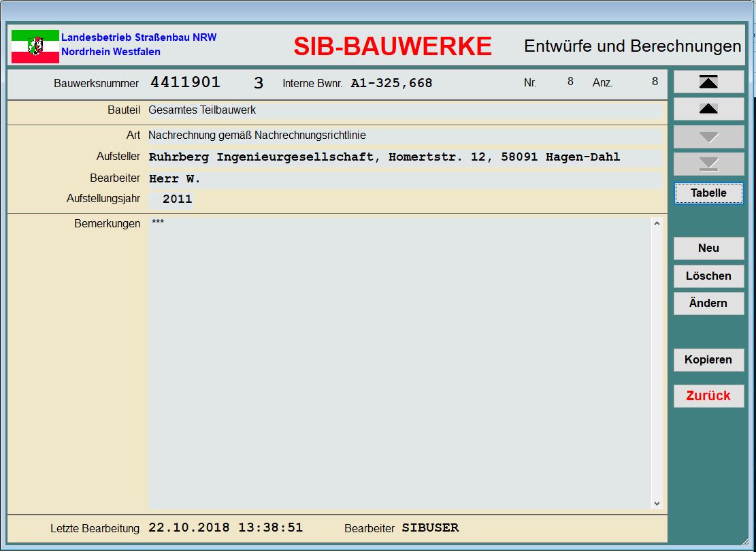Create a new entry with Neu
756x552 pixels.
pos(708,248)
